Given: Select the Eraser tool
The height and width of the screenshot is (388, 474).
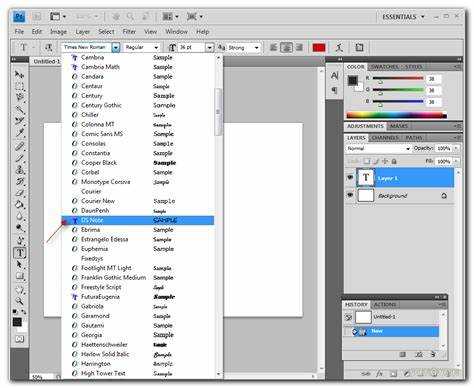Looking at the screenshot, I should (19, 193).
